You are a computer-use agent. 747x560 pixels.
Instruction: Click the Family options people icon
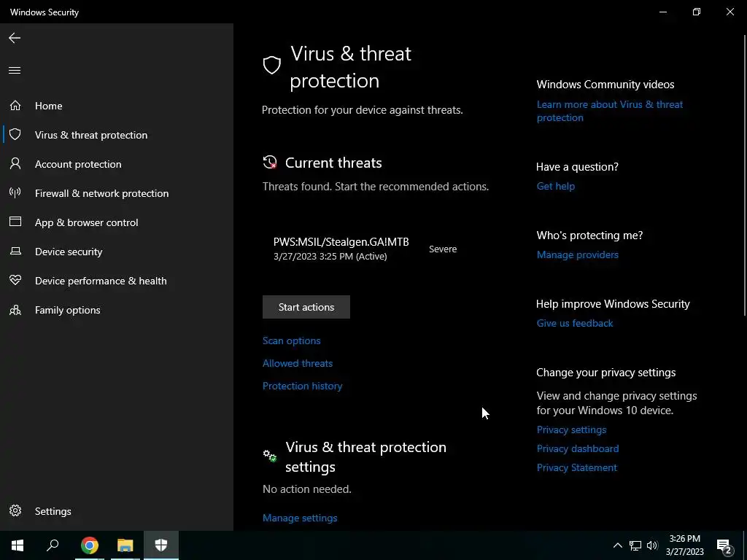tap(15, 310)
